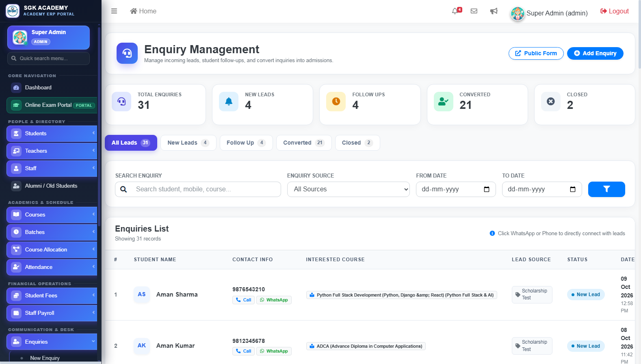The image size is (641, 364).
Task: Focus the Search Enquiry text field
Action: pyautogui.click(x=198, y=189)
